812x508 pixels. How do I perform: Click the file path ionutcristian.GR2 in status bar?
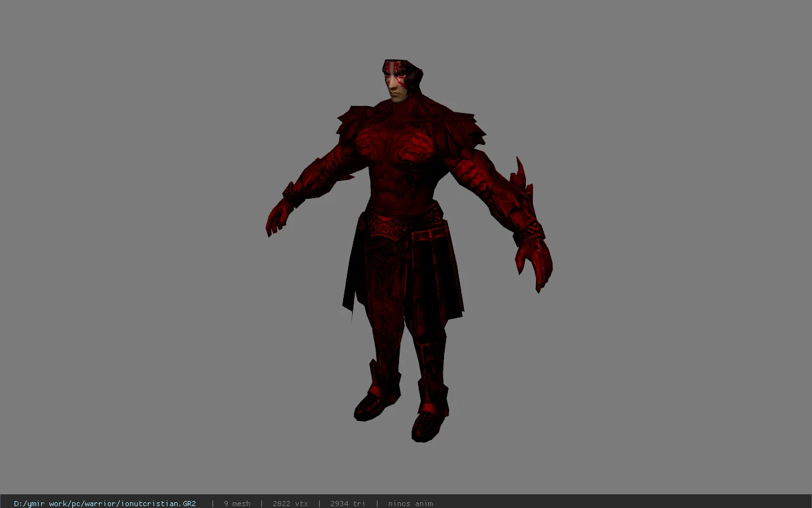[x=105, y=504]
